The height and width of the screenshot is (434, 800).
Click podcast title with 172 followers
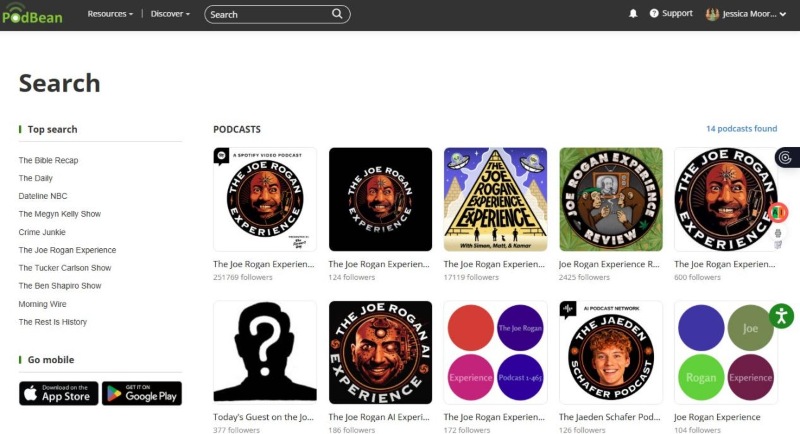pyautogui.click(x=494, y=417)
